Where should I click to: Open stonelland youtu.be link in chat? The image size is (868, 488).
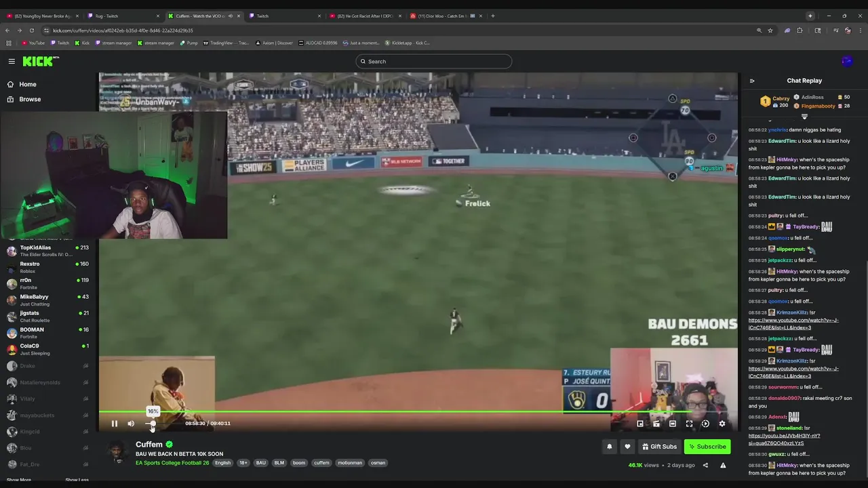click(784, 440)
